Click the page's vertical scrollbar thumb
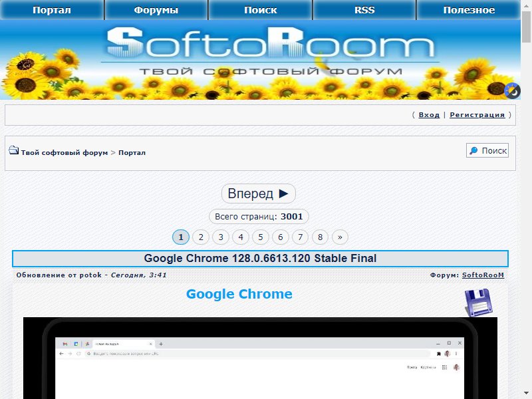The width and height of the screenshot is (532, 399). tap(526, 27)
